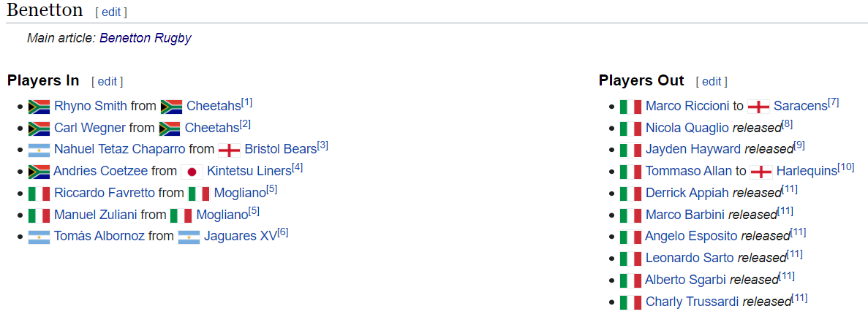
Task: Open the Harlequins team link
Action: (x=807, y=172)
